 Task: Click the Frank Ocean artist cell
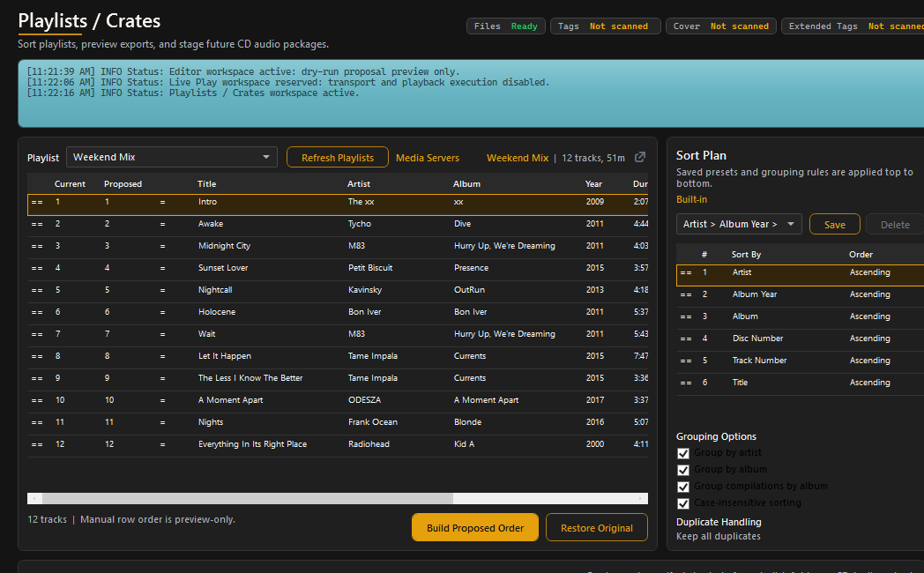click(x=372, y=422)
